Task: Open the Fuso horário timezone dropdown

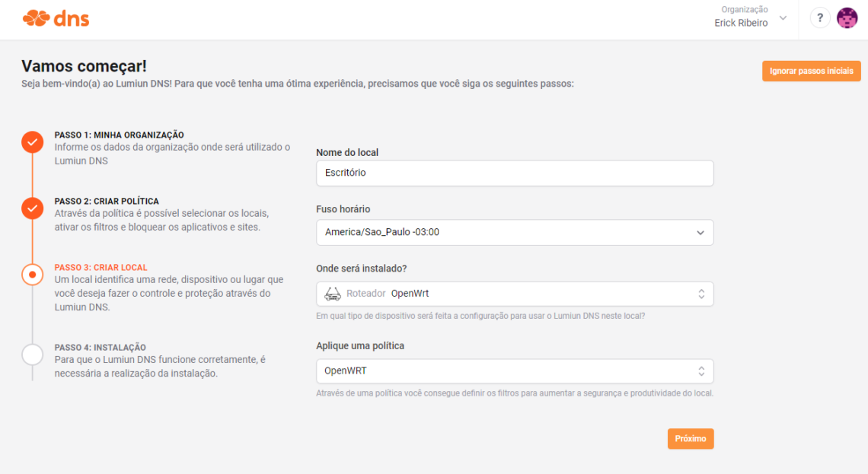Action: [515, 232]
